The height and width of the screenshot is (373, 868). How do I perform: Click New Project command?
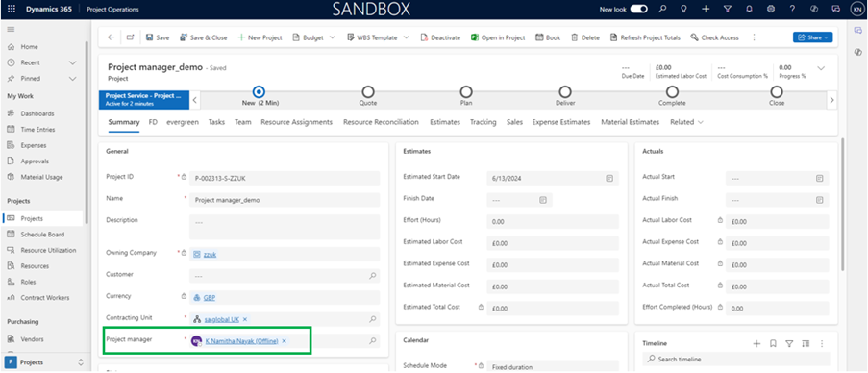point(260,37)
